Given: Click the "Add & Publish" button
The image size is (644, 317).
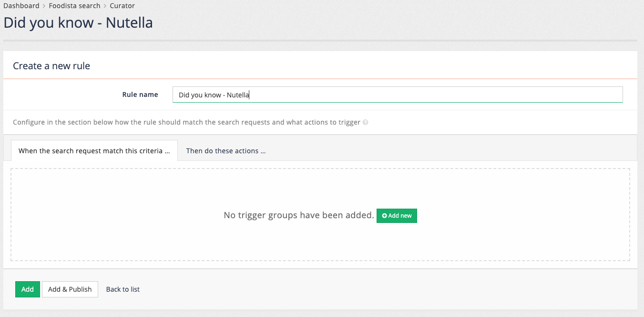Looking at the screenshot, I should tap(70, 289).
